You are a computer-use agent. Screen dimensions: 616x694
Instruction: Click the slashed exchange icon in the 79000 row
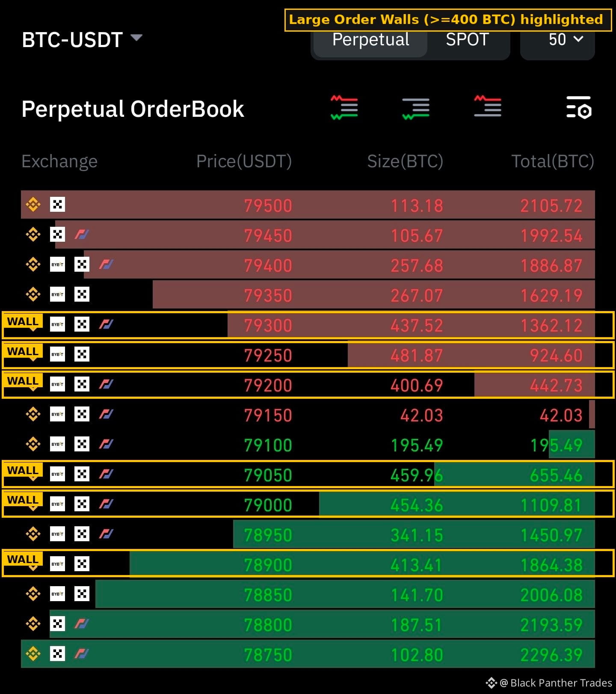106,504
